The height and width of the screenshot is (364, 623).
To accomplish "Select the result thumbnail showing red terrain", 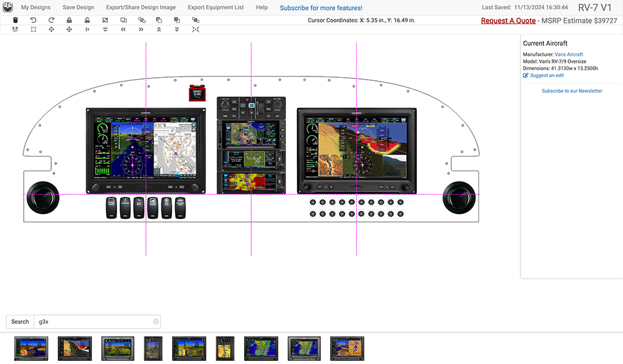I will [x=75, y=348].
